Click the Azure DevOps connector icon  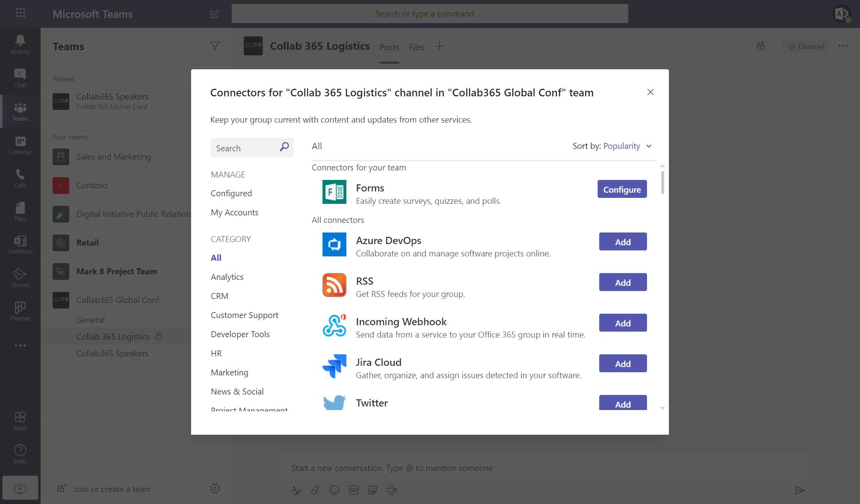point(334,244)
